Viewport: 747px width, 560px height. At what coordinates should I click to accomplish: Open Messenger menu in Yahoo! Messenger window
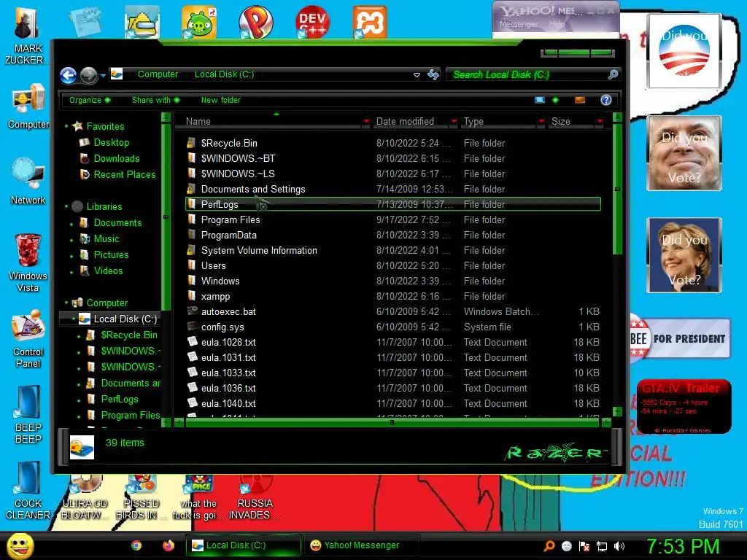click(x=519, y=24)
